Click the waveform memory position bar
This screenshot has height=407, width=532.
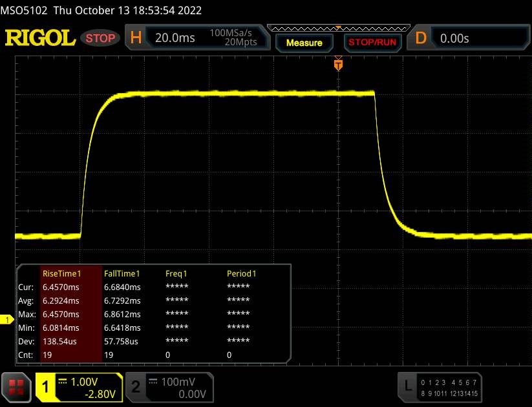336,28
